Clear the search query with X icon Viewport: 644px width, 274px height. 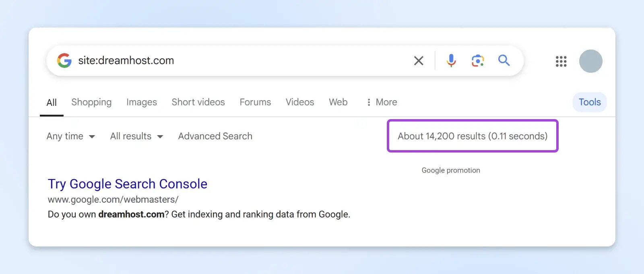tap(419, 61)
